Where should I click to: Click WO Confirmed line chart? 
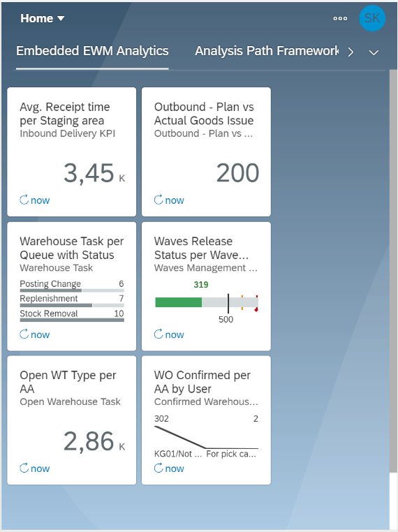tap(206, 437)
